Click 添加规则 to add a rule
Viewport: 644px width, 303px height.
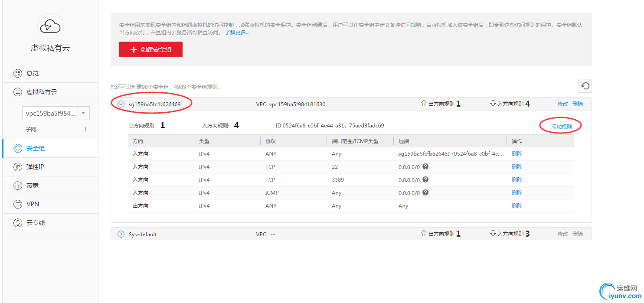tap(561, 127)
